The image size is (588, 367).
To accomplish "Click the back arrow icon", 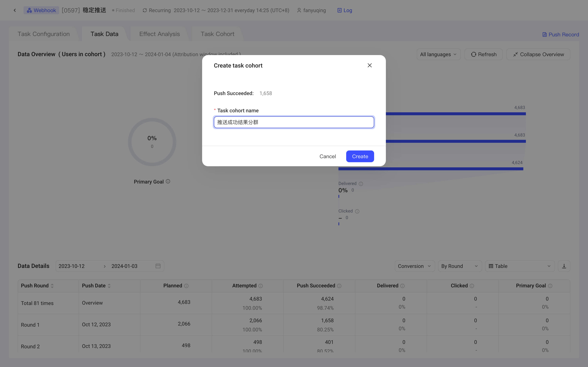I will pos(15,10).
